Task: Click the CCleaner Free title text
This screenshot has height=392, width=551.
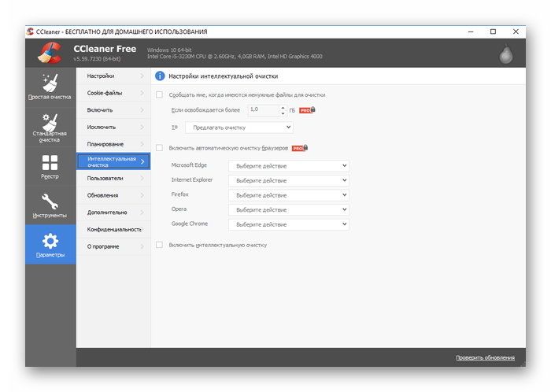Action: [105, 49]
